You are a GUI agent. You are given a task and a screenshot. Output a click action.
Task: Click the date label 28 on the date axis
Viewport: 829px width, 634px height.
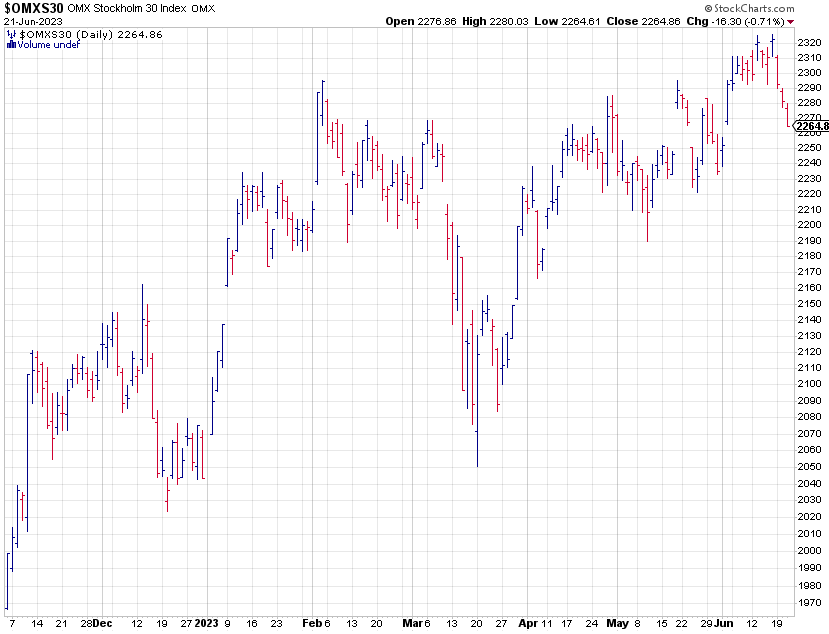[x=87, y=623]
